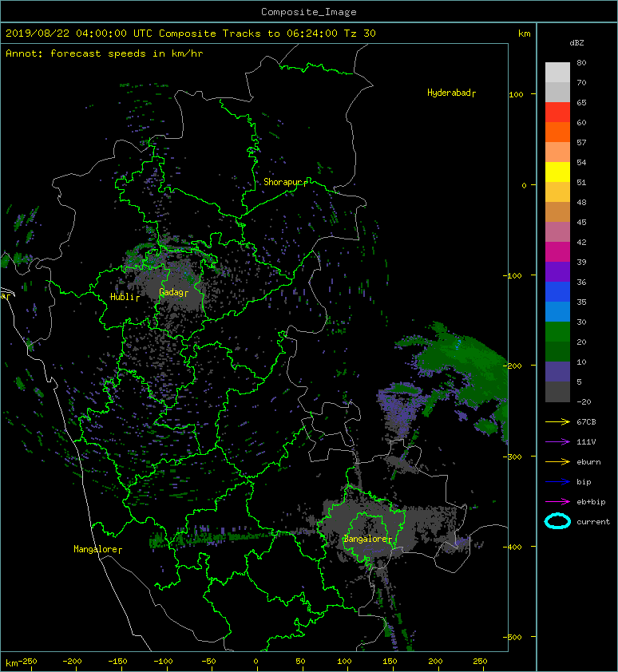This screenshot has width=618, height=672.
Task: Click the Mangalore city label
Action: tap(97, 549)
